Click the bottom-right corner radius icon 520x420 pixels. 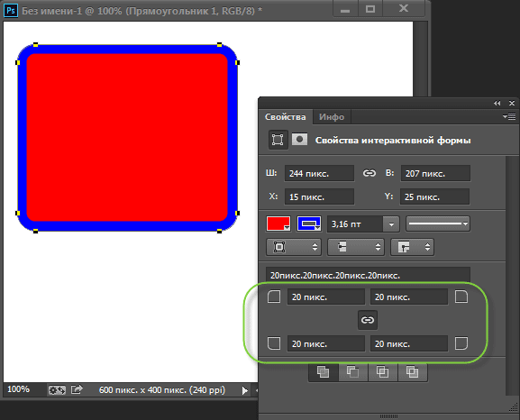tap(461, 343)
